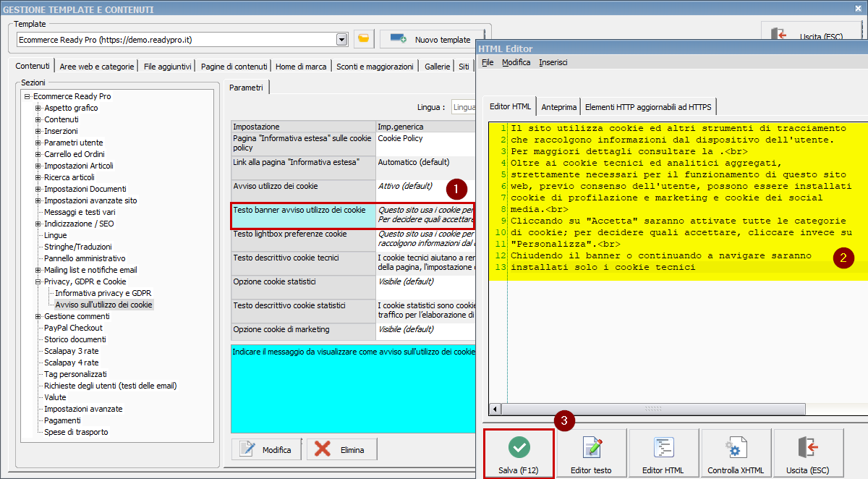Click the gear icon on Controlla XHTML
The image size is (868, 479).
click(x=736, y=447)
